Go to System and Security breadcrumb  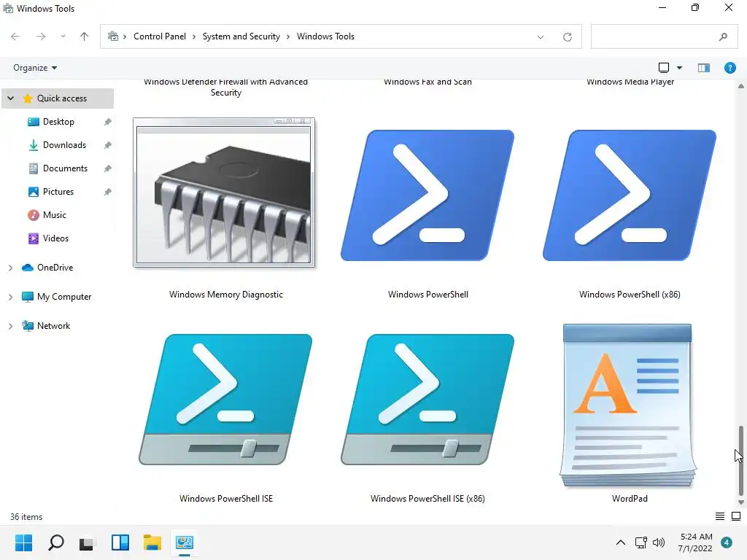(x=241, y=36)
